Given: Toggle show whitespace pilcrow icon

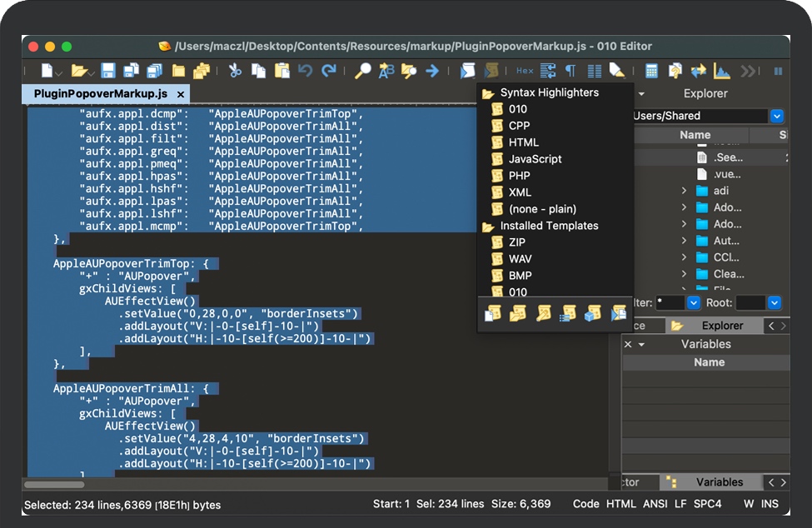Looking at the screenshot, I should coord(570,71).
